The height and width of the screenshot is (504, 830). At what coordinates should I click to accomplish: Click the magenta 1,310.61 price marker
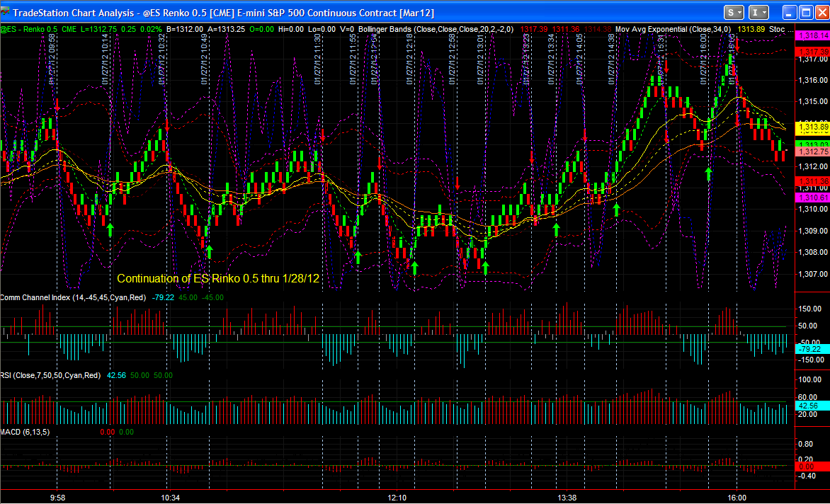812,197
